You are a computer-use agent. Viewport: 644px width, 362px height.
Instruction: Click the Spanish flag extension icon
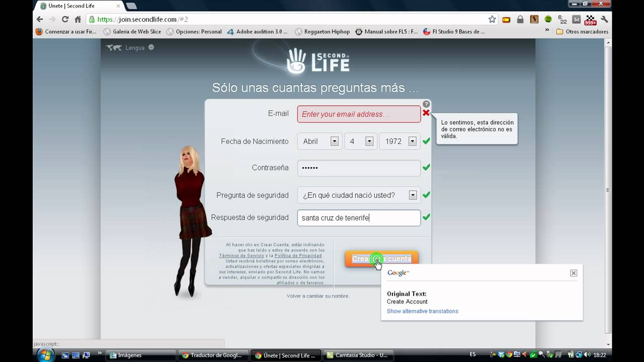pyautogui.click(x=506, y=19)
